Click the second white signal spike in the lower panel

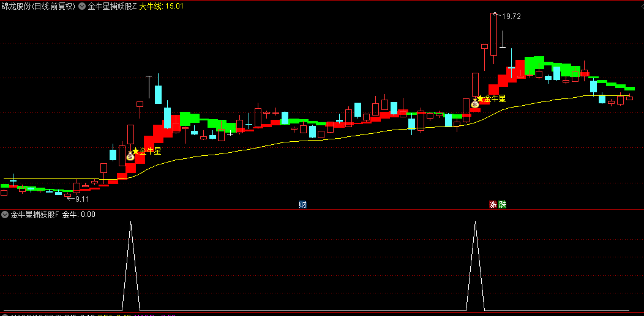tap(475, 266)
